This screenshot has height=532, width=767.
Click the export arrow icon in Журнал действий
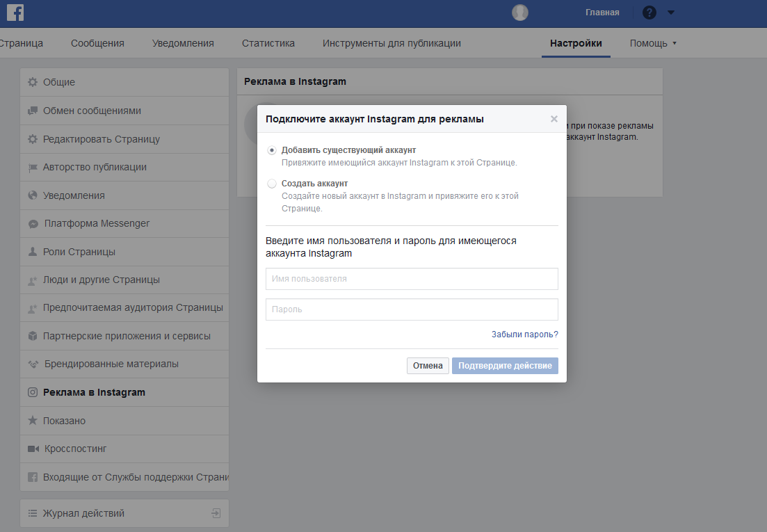pos(216,513)
